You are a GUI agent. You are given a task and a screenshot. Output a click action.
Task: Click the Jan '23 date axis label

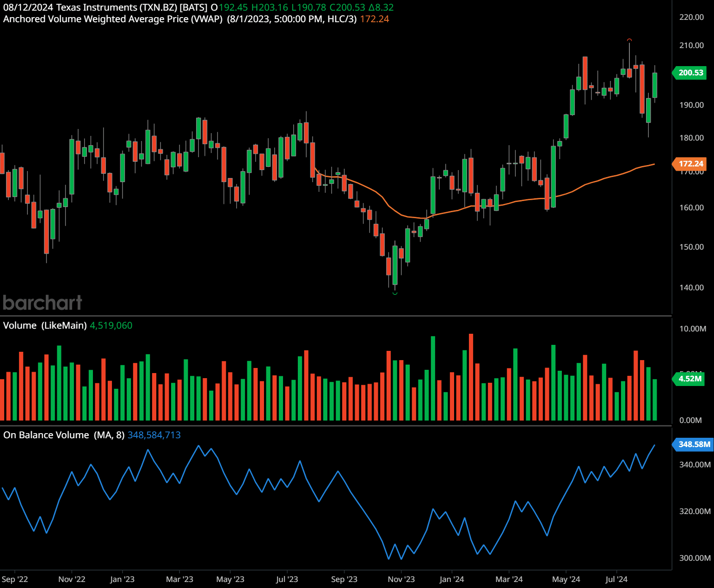tap(122, 579)
